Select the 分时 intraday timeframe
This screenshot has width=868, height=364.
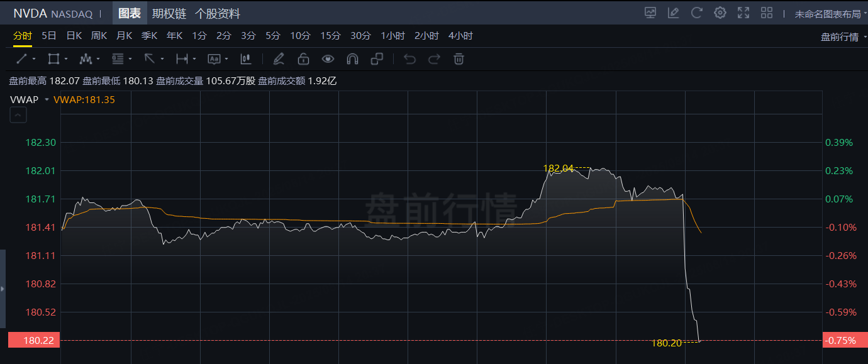click(23, 36)
